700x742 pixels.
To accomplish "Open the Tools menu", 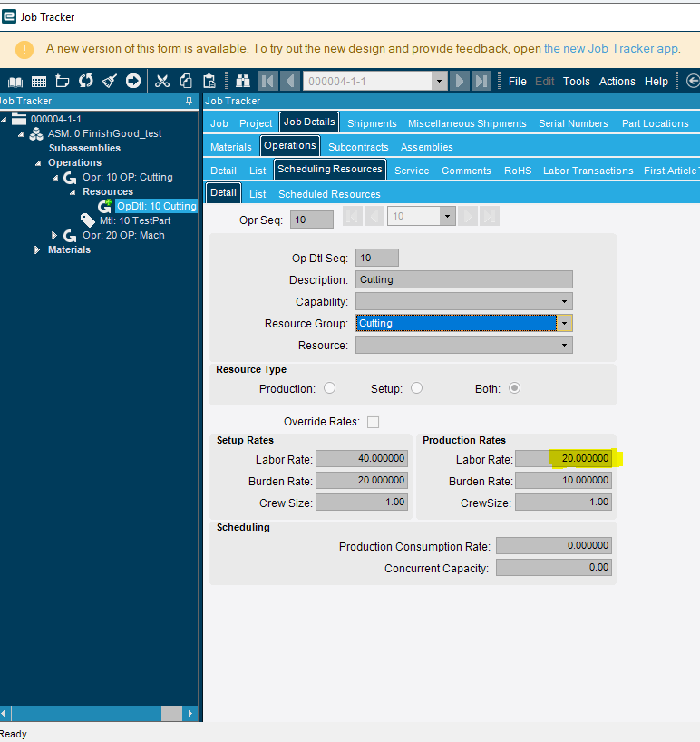I will point(576,82).
